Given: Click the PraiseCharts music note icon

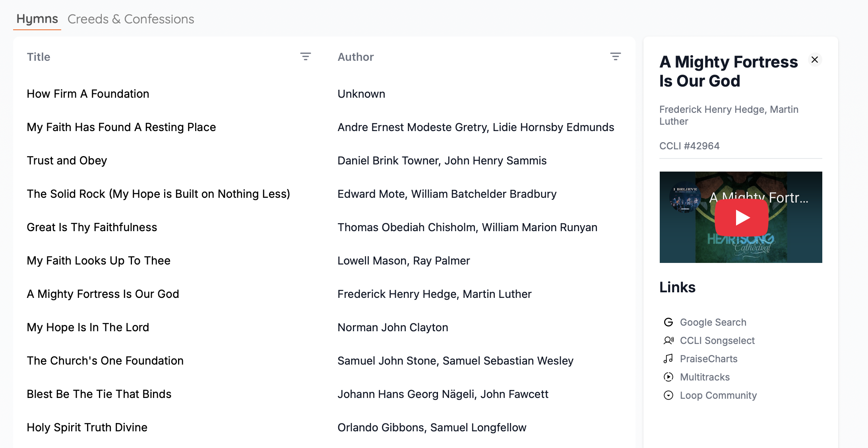Looking at the screenshot, I should tap(668, 359).
